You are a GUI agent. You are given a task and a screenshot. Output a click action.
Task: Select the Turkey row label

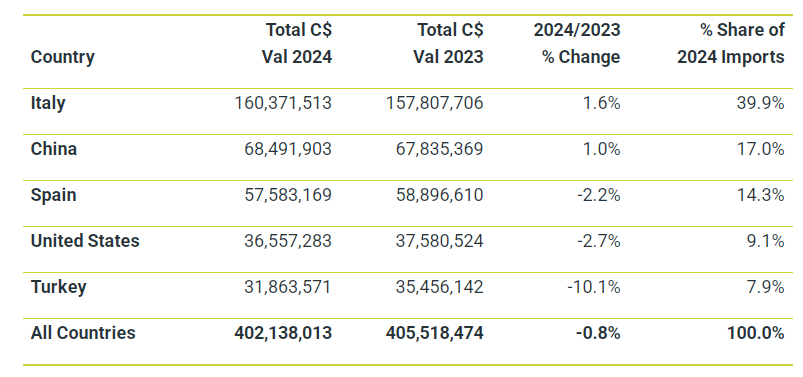pyautogui.click(x=58, y=287)
